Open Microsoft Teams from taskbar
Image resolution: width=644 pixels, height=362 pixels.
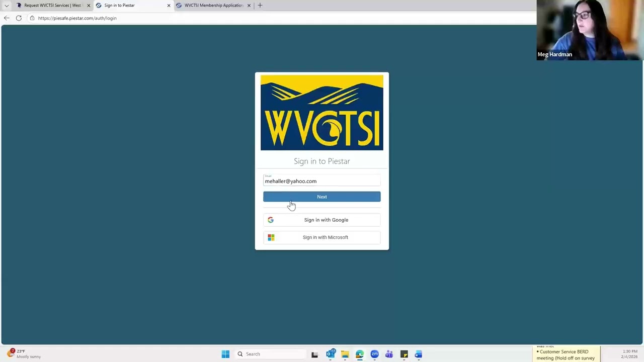pyautogui.click(x=389, y=354)
